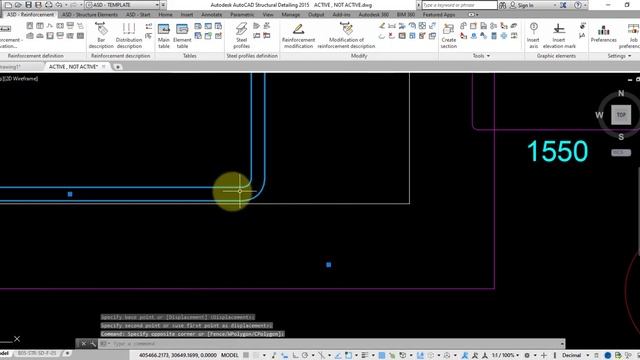
Task: Toggle MODEL space button in status bar
Action: pos(229,355)
